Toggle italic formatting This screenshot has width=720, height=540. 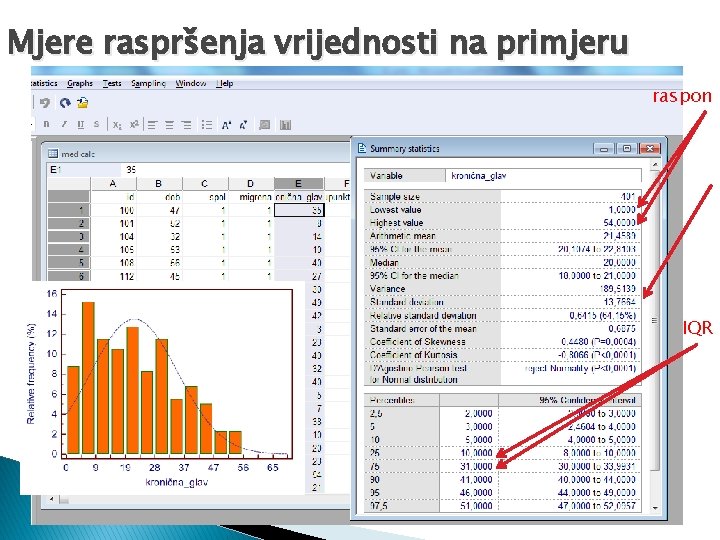[64, 124]
